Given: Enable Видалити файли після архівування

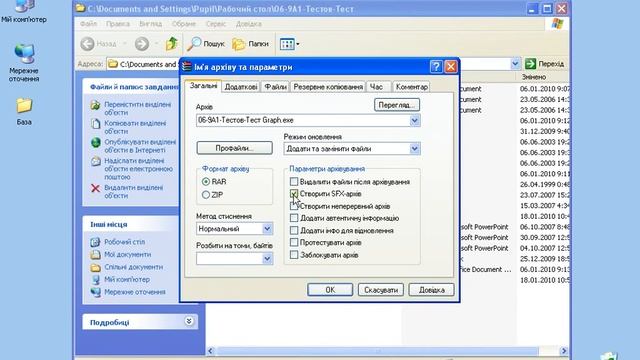Looking at the screenshot, I should (294, 181).
